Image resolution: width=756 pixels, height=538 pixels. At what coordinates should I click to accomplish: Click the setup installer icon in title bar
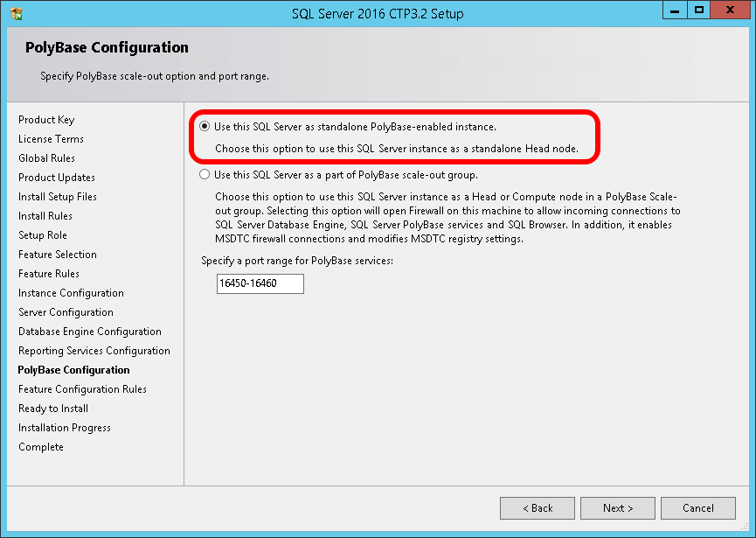tap(17, 13)
